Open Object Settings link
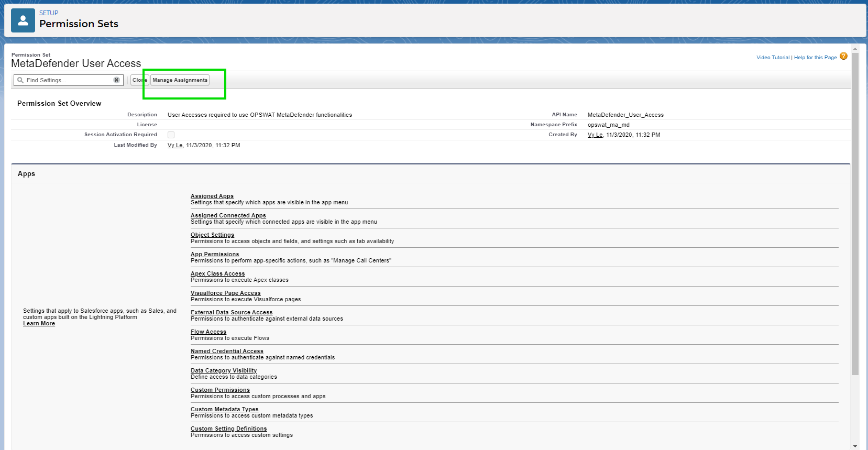Image resolution: width=868 pixels, height=450 pixels. [212, 235]
